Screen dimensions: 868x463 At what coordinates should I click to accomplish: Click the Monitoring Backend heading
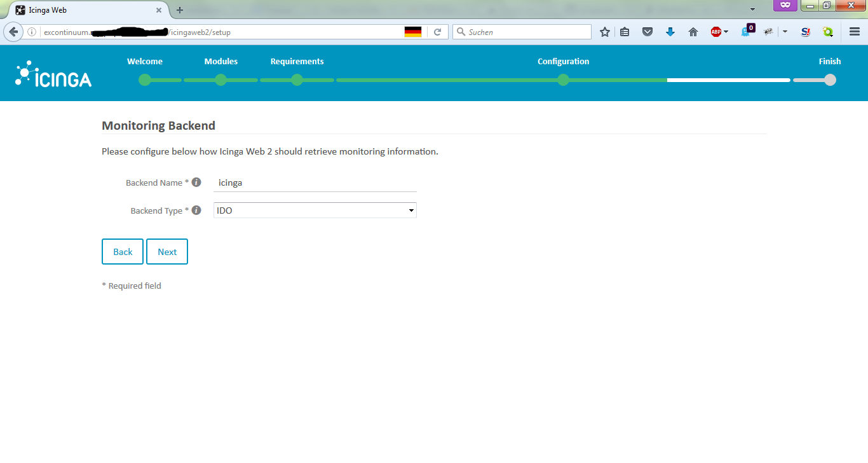click(159, 125)
